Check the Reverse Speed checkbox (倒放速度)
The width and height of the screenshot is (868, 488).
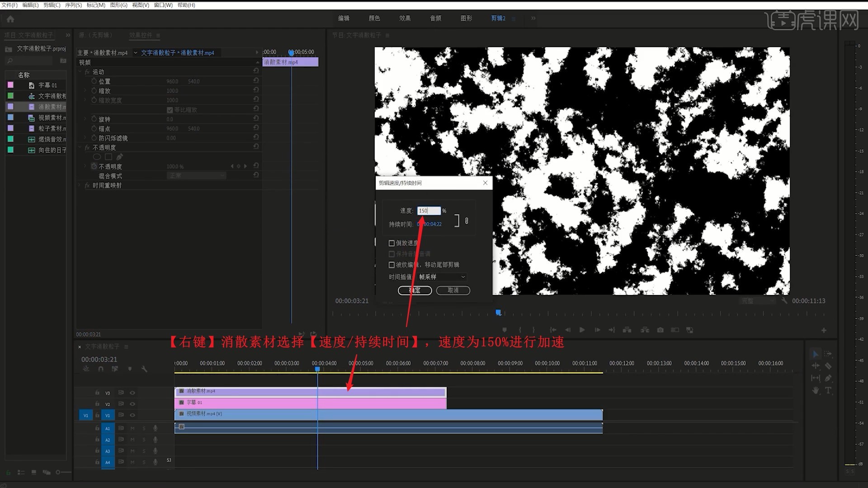coord(392,243)
